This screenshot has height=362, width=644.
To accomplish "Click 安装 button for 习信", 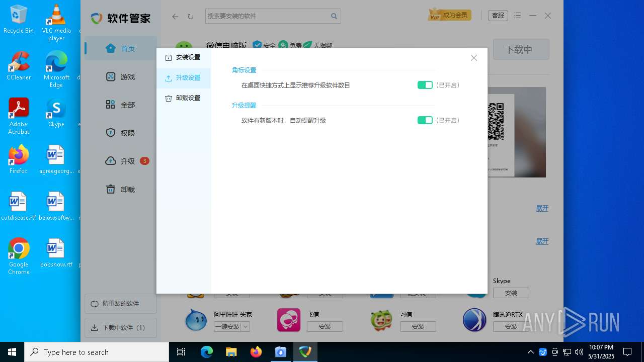I will point(418,327).
